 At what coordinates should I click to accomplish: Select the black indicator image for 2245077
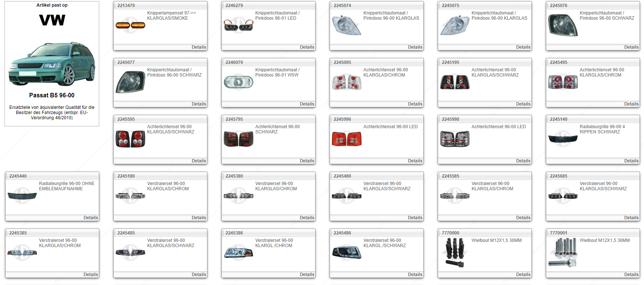coord(130,82)
